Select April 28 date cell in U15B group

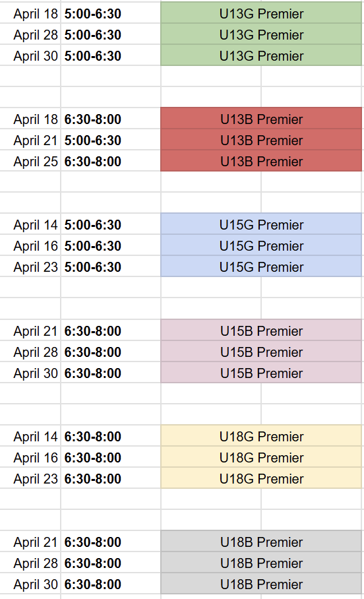click(x=30, y=352)
